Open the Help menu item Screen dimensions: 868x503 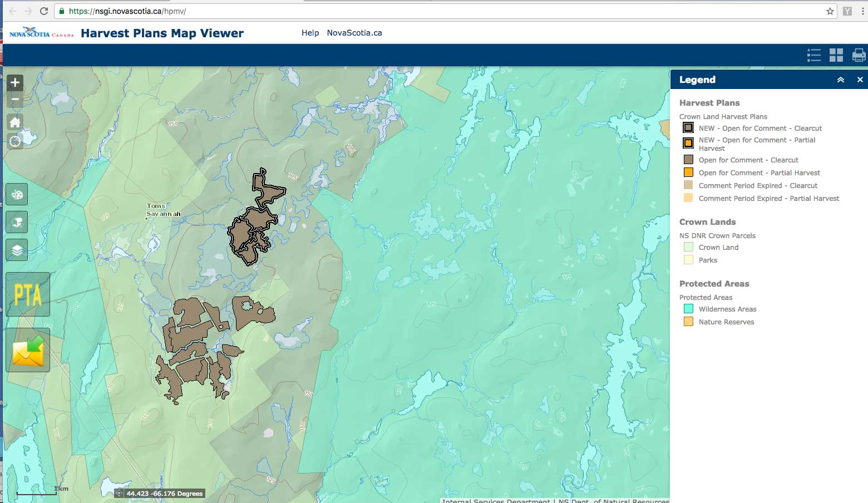pos(310,33)
